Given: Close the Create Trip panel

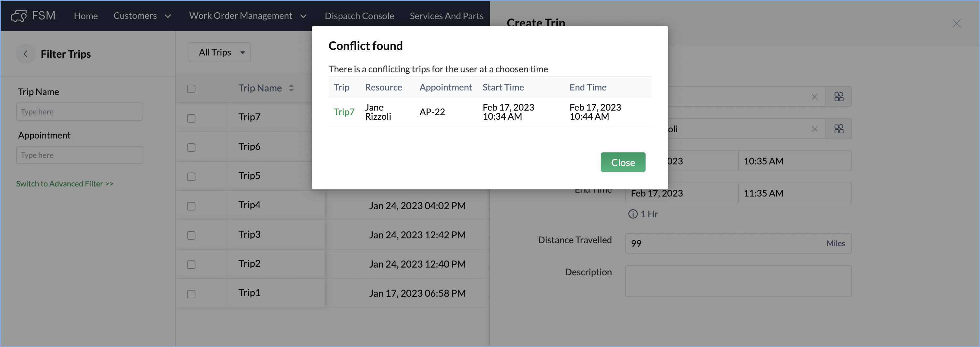Looking at the screenshot, I should (x=956, y=24).
